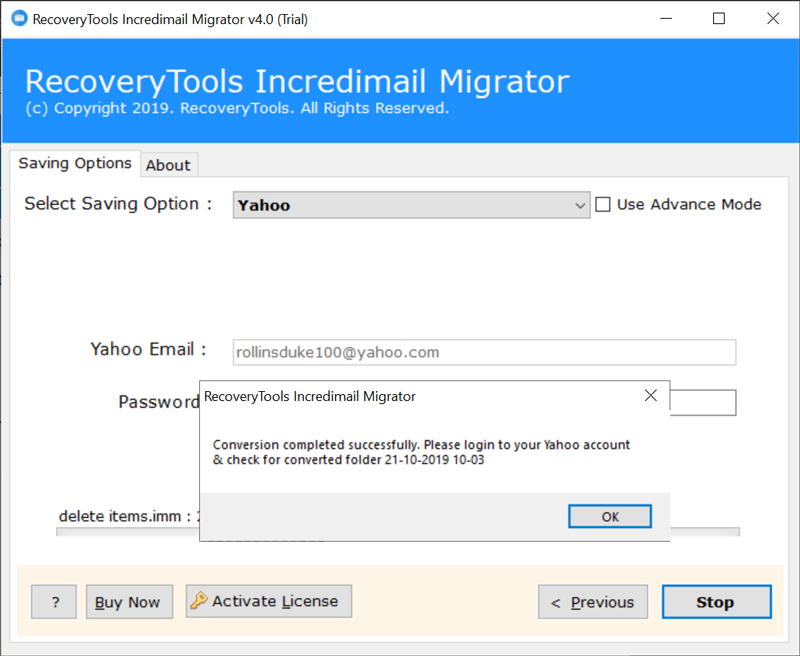Click the 'Conversion completed successfully' message text
800x656 pixels.
[421, 452]
